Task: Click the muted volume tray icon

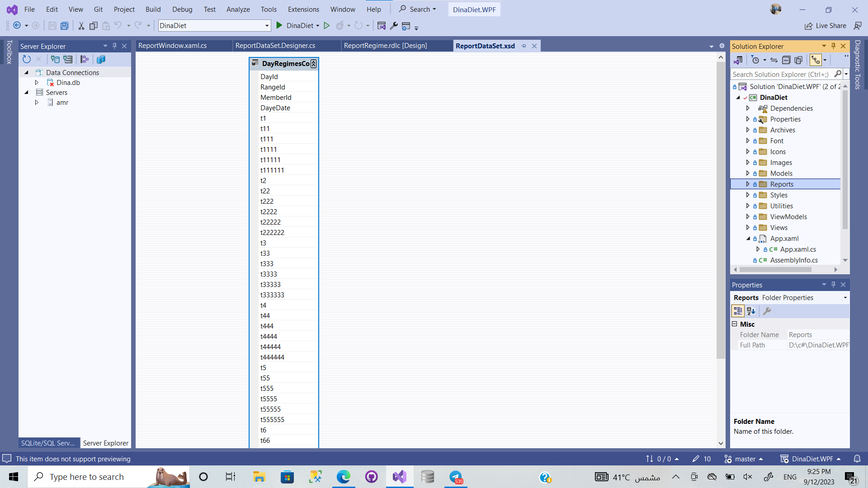Action: pos(748,477)
